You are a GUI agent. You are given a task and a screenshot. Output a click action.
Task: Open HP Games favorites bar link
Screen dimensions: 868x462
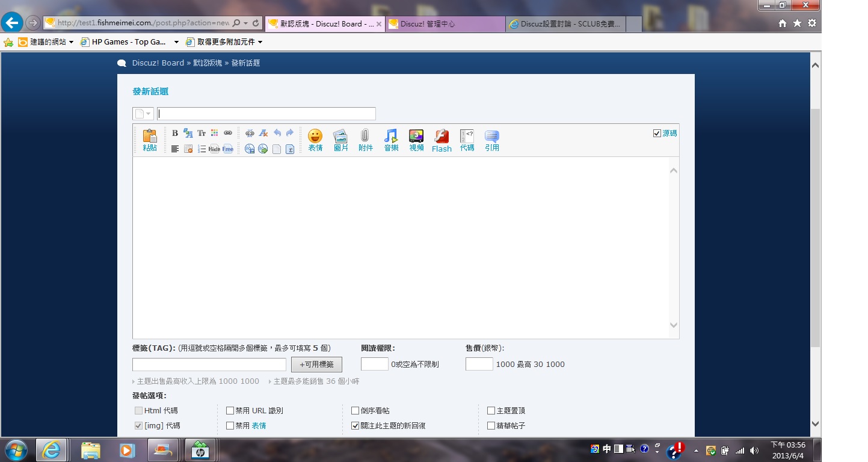[124, 42]
